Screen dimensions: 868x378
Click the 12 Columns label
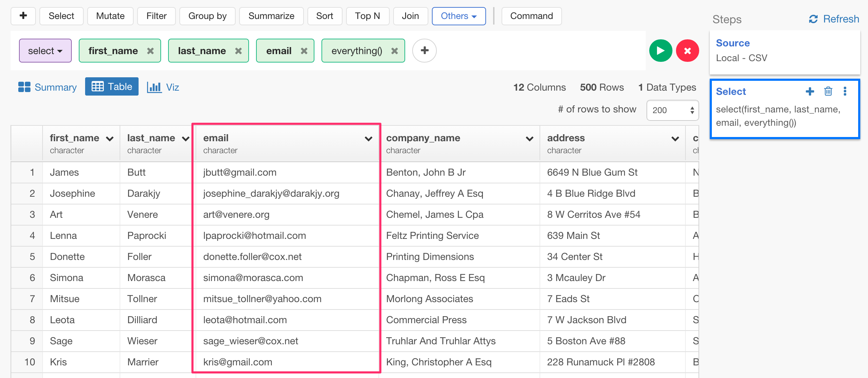click(540, 87)
